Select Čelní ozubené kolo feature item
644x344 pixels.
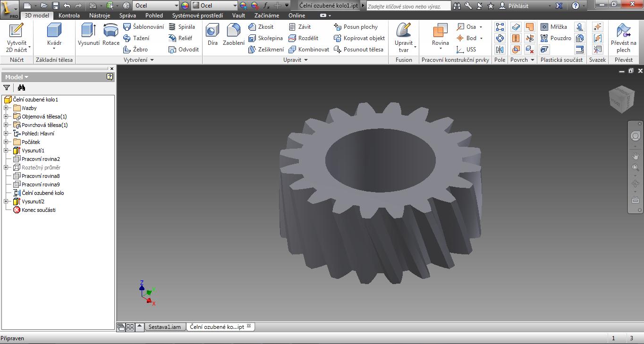point(42,193)
